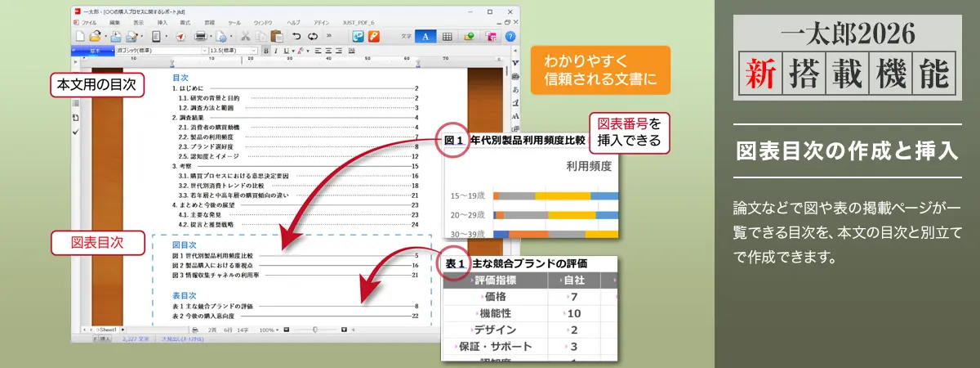The height and width of the screenshot is (368, 980).
Task: Click the Print icon in toolbar
Action: click(200, 37)
